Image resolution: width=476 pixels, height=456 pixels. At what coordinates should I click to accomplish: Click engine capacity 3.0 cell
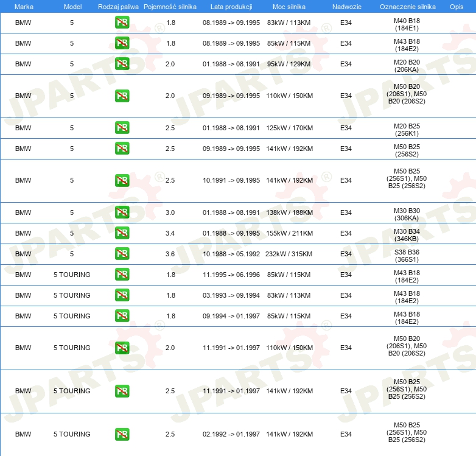point(170,213)
